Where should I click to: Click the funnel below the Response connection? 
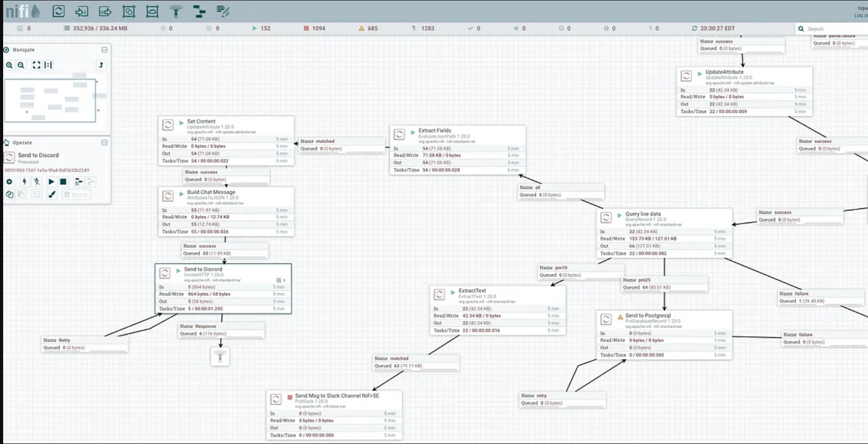[x=220, y=356]
